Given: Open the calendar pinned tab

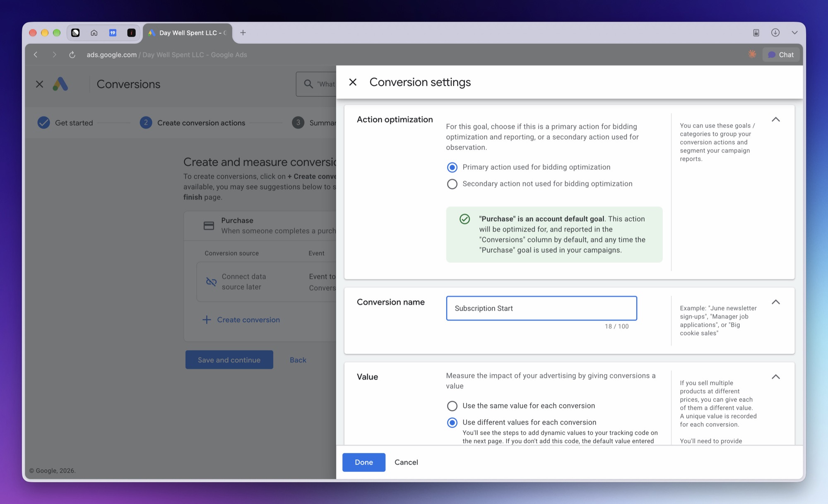Looking at the screenshot, I should click(113, 33).
